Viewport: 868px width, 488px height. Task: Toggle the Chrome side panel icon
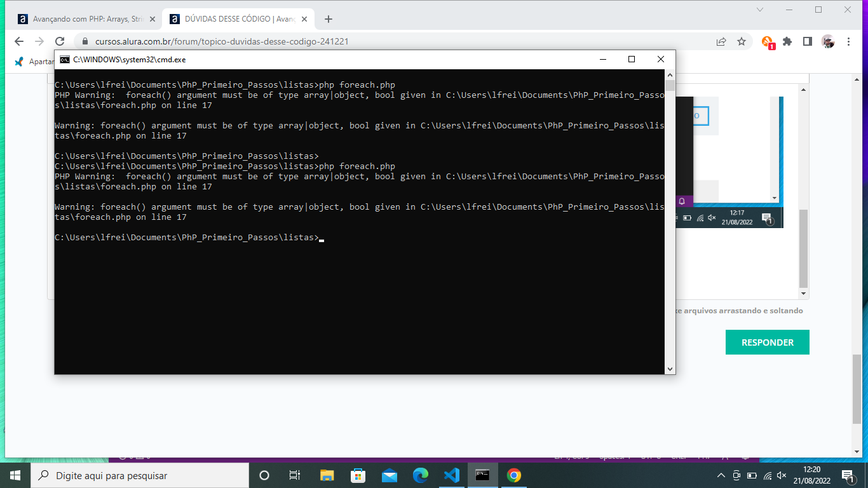coord(807,41)
